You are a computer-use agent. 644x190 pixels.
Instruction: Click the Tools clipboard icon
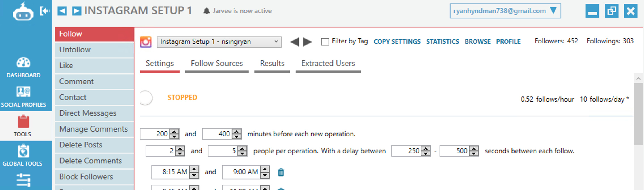point(23,122)
